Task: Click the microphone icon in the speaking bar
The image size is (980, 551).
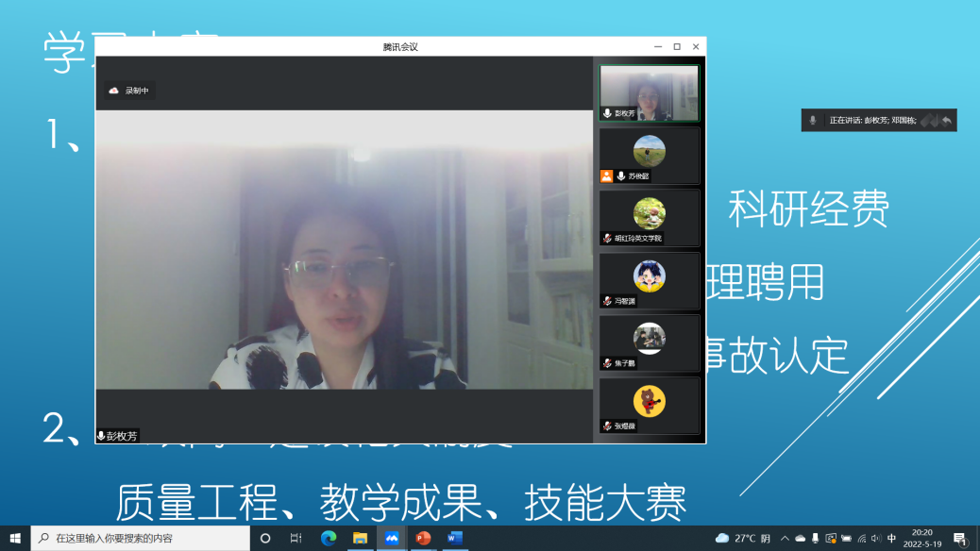Action: click(813, 120)
